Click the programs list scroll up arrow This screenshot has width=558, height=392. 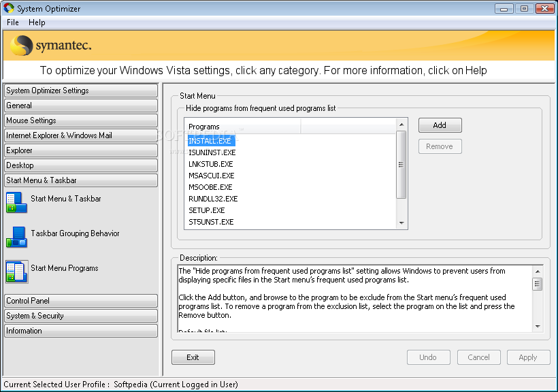pos(401,125)
